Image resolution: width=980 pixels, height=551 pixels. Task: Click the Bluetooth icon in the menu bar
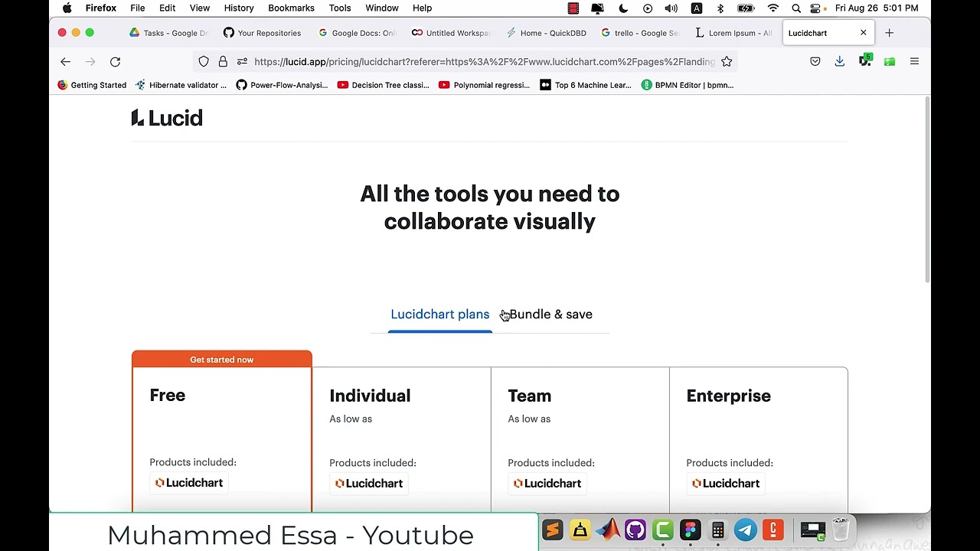pyautogui.click(x=720, y=8)
